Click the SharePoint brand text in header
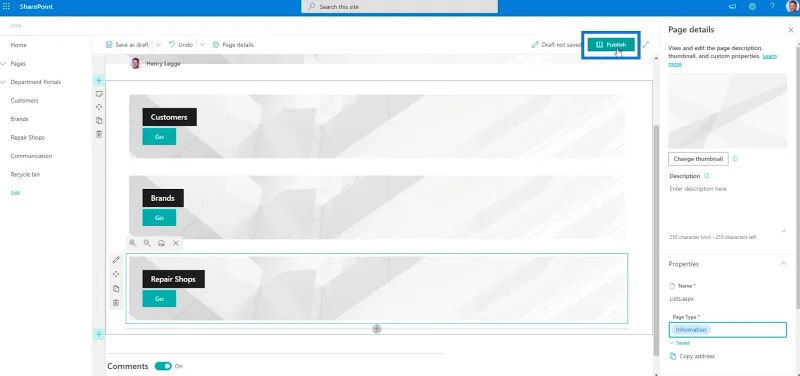Screen dimensions: 800x376 click(x=36, y=7)
